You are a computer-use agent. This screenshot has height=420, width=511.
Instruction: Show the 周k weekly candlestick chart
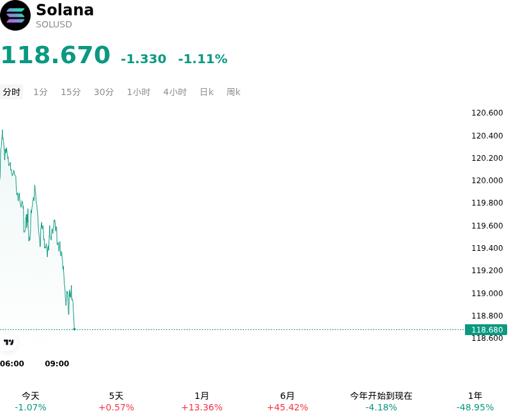pyautogui.click(x=233, y=92)
